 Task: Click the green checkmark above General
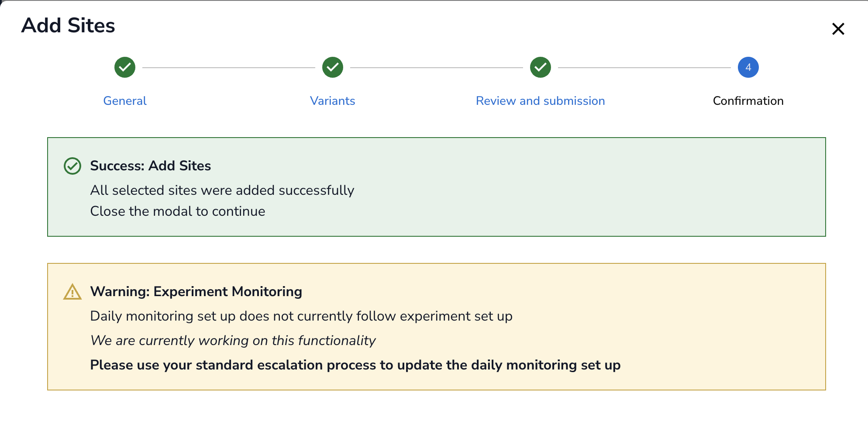[125, 67]
